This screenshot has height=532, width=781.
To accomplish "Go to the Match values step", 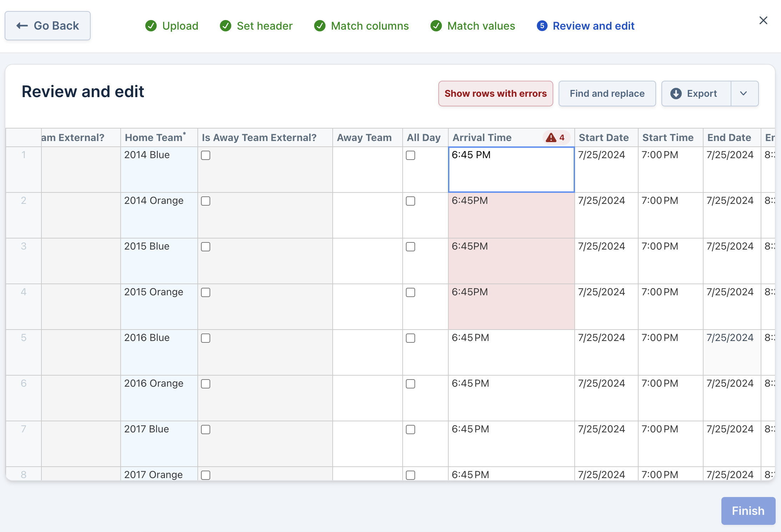I will coord(473,26).
